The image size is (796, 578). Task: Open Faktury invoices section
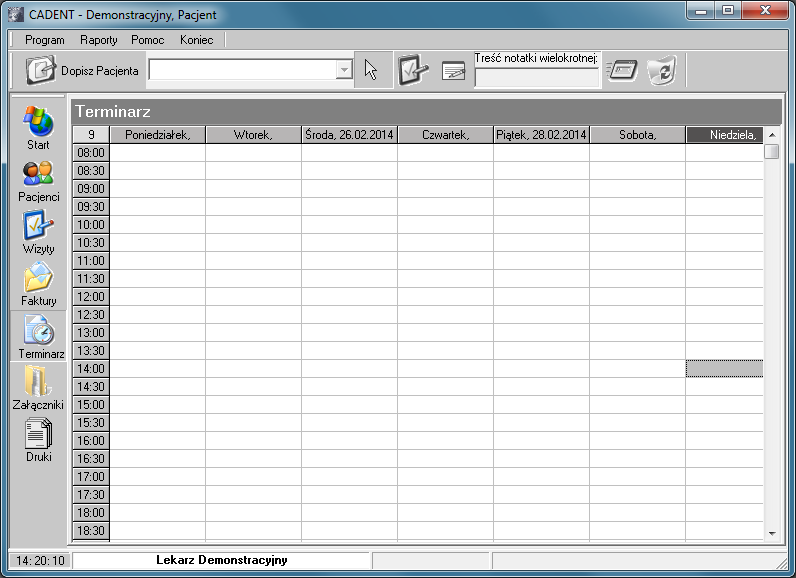click(x=38, y=283)
